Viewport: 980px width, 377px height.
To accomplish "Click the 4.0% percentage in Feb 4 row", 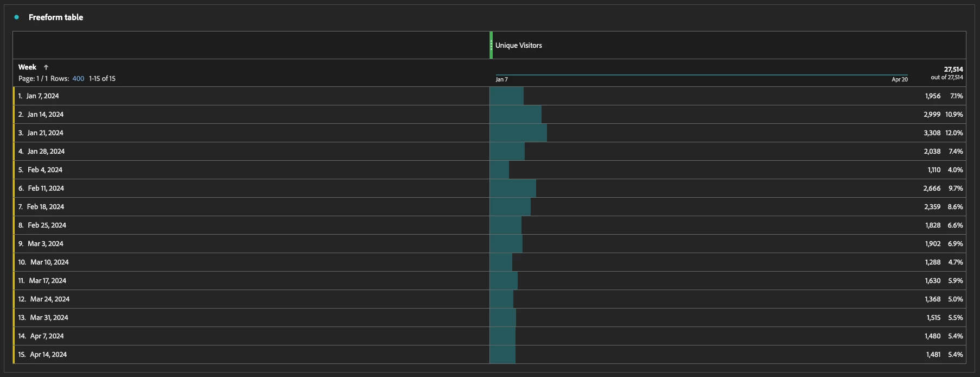I will (x=956, y=170).
